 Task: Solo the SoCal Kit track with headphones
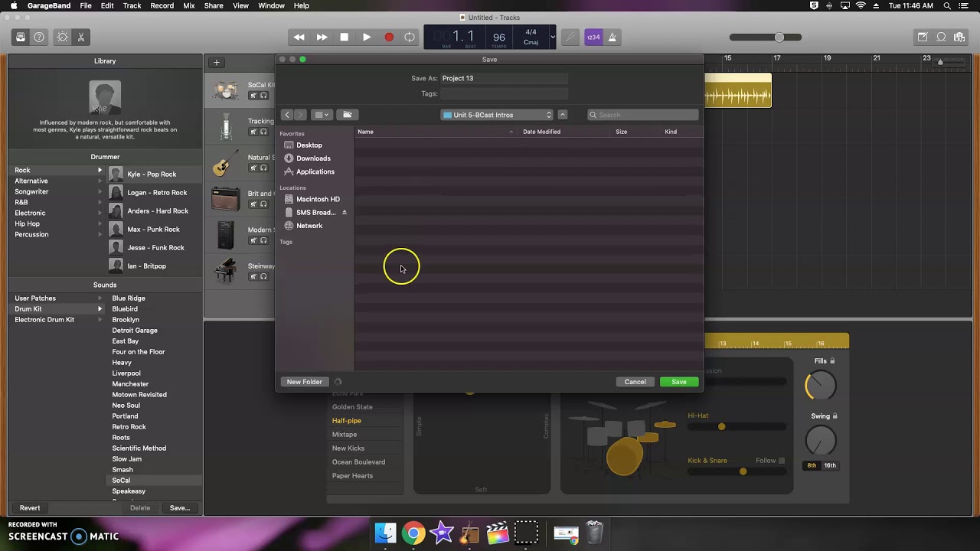coord(263,96)
